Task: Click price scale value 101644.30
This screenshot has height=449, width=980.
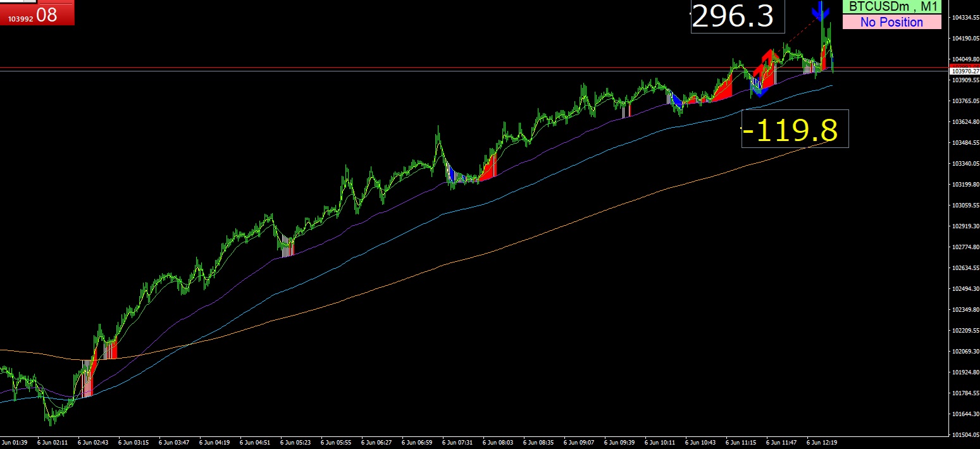Action: [965, 414]
